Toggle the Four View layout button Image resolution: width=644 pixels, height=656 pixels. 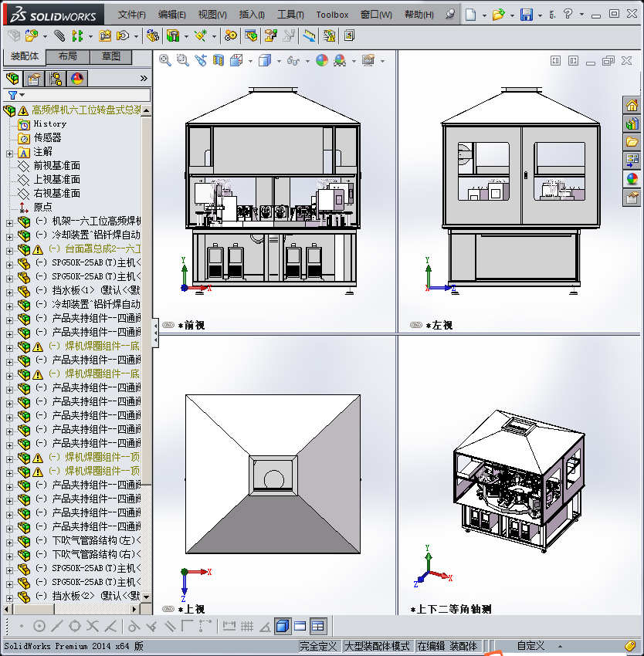[318, 626]
